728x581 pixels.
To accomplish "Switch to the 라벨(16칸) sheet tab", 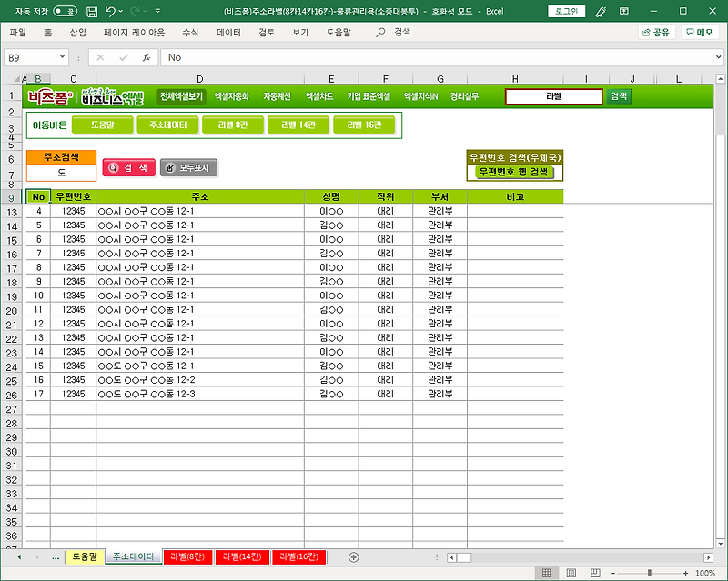I will coord(299,556).
